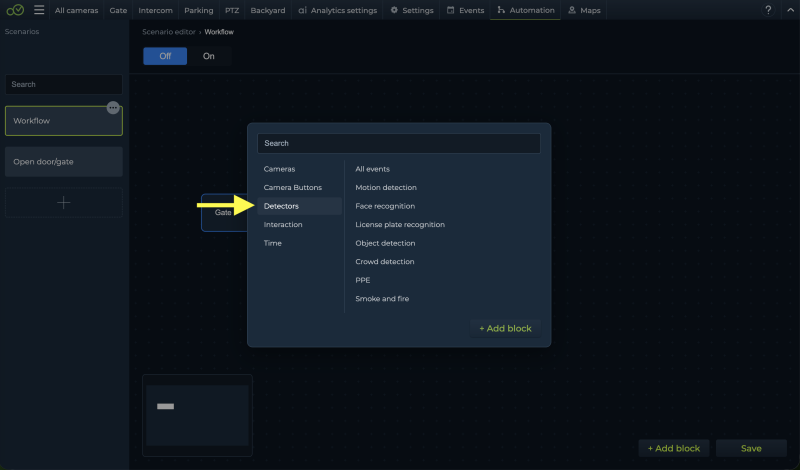Click Add block in the popup

point(505,328)
